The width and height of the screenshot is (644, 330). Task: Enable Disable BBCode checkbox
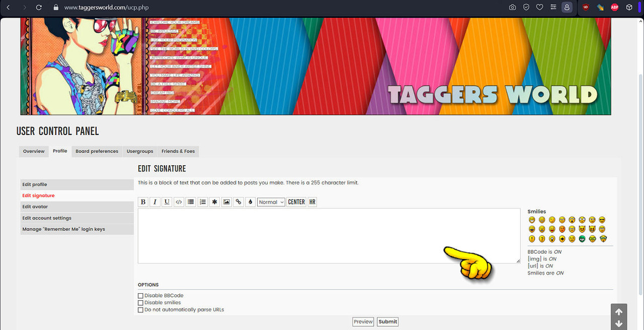140,296
